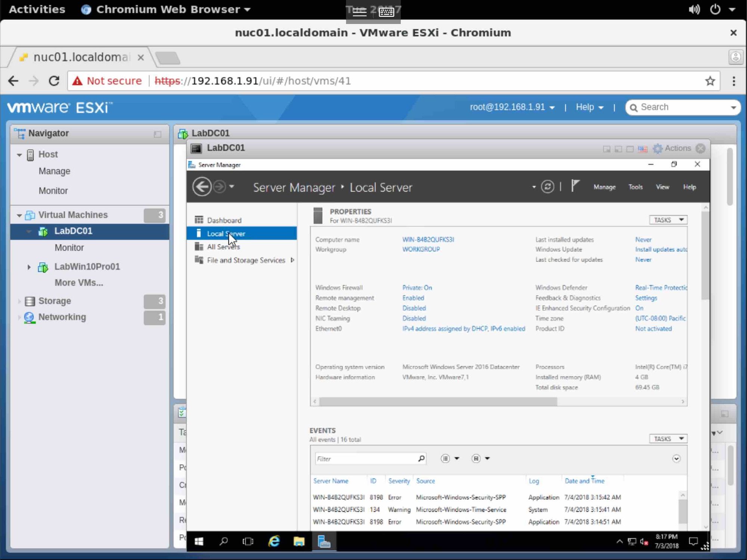Open the Events list criteria dropdown
Screen dimensions: 747x560
pyautogui.click(x=450, y=458)
